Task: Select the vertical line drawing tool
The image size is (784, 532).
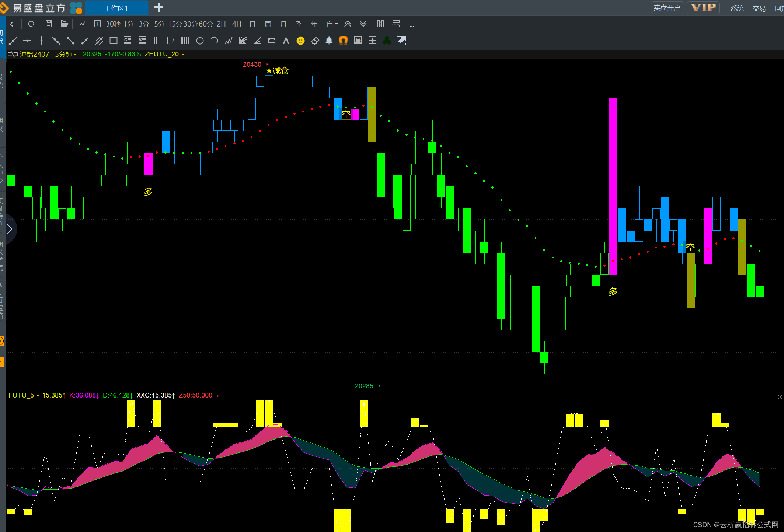Action: 42,41
